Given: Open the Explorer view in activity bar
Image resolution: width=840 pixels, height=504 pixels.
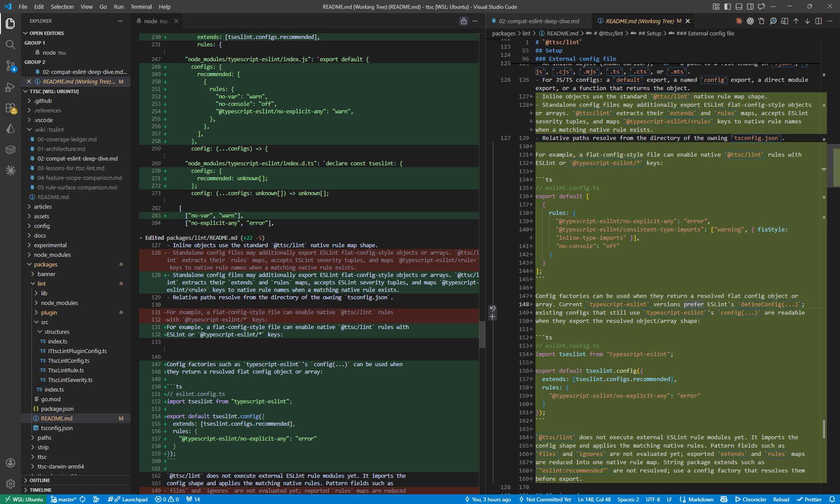Looking at the screenshot, I should [x=10, y=24].
